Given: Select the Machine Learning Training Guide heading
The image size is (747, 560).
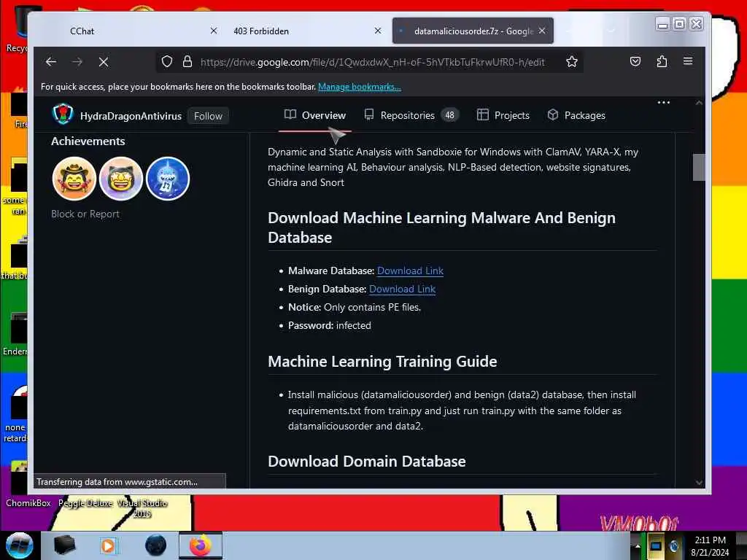Looking at the screenshot, I should click(x=382, y=362).
